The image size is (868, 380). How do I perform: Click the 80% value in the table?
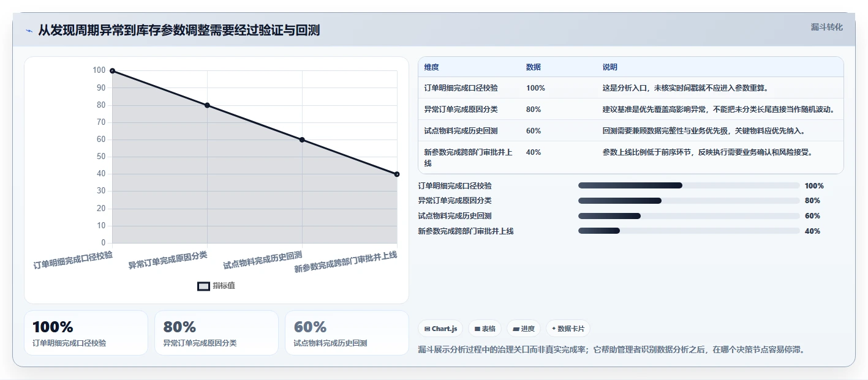click(x=534, y=110)
